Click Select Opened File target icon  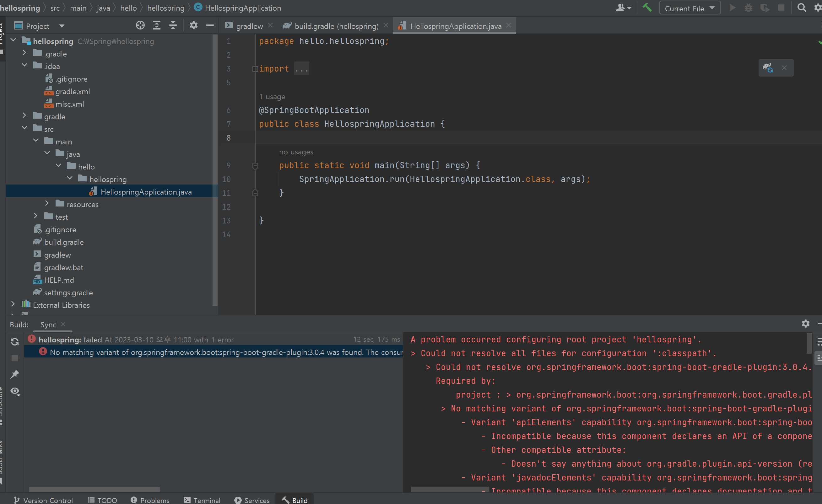click(x=140, y=25)
